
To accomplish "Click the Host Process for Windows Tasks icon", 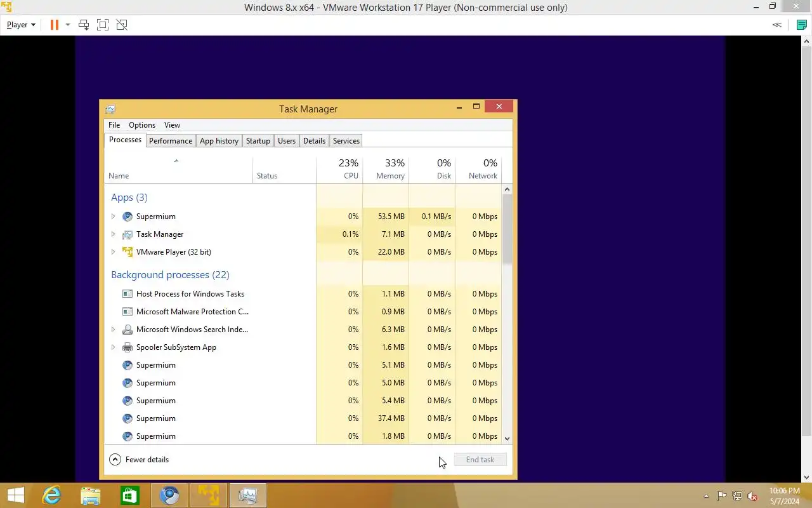I will 128,294.
